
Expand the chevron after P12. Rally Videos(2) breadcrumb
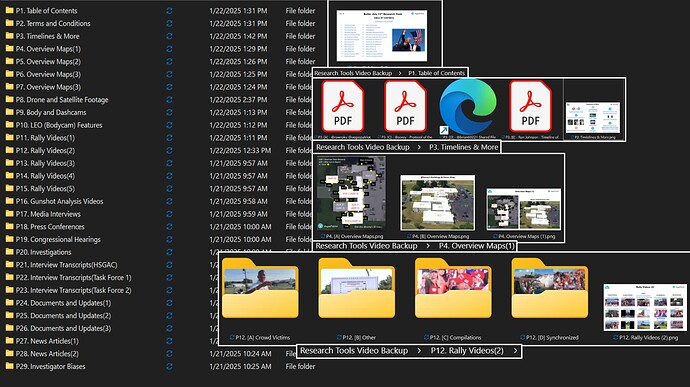point(515,351)
